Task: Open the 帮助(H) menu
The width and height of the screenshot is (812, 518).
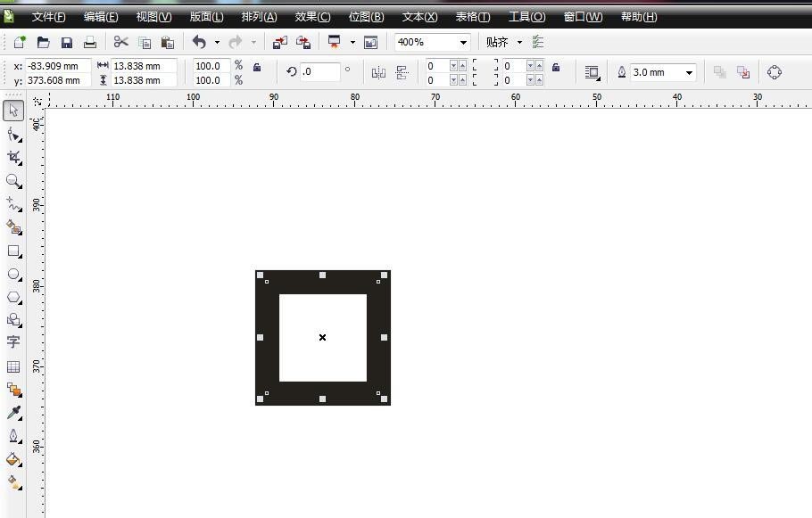Action: pos(639,17)
